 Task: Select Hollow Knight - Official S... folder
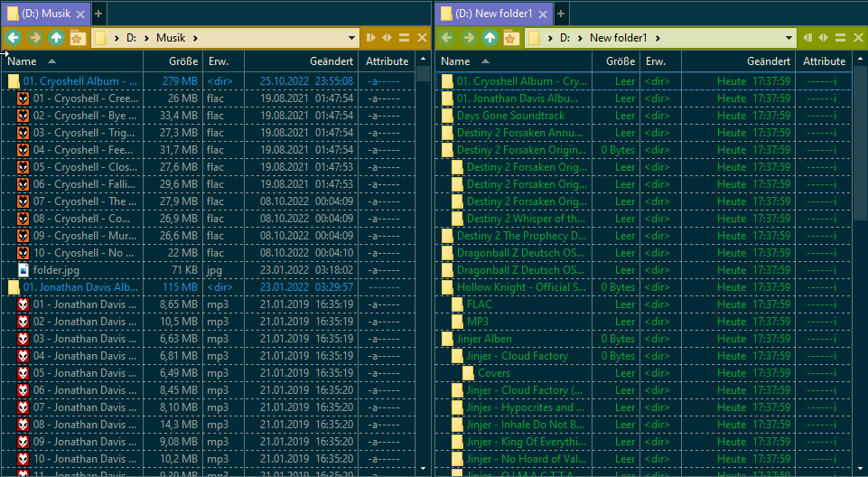click(521, 287)
